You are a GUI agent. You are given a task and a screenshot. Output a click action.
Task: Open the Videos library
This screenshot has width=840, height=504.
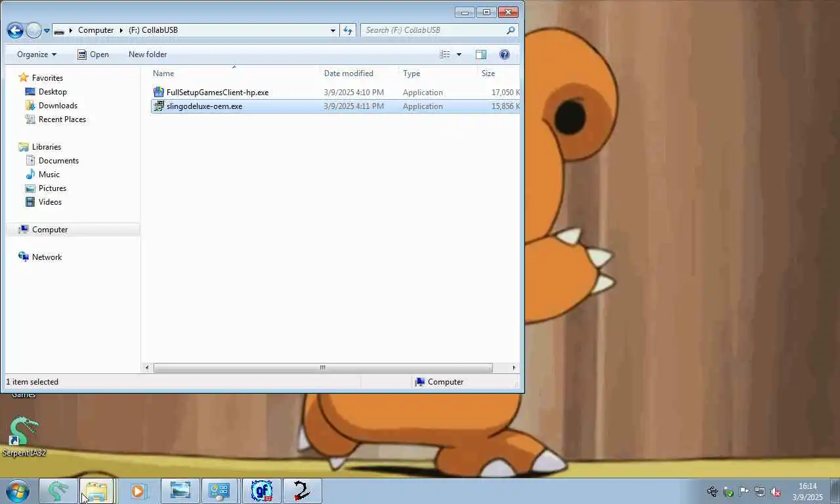tap(50, 202)
